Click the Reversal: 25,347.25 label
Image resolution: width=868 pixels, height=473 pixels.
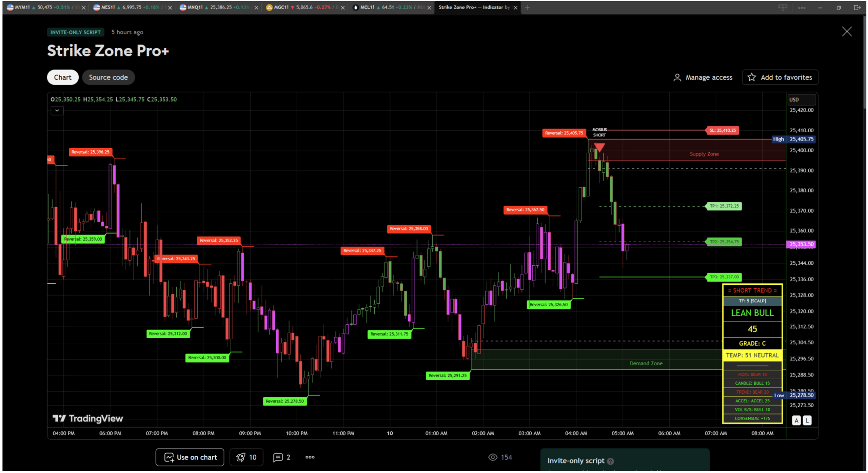point(362,251)
